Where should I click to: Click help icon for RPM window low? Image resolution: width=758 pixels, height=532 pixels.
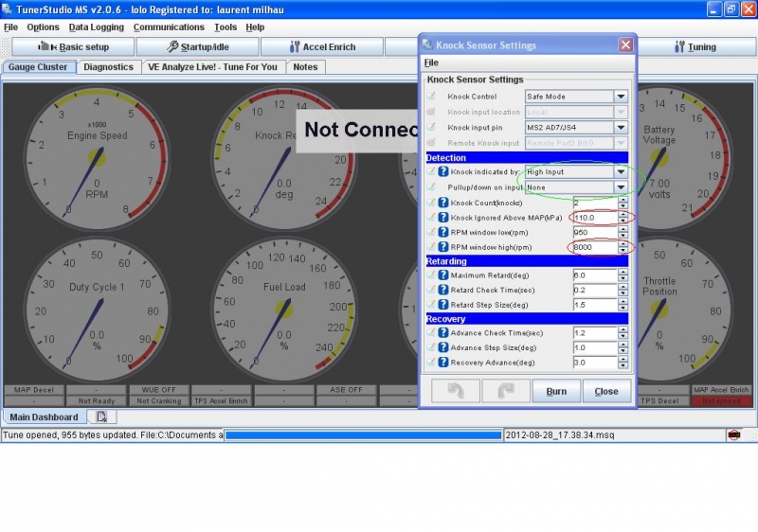point(442,232)
